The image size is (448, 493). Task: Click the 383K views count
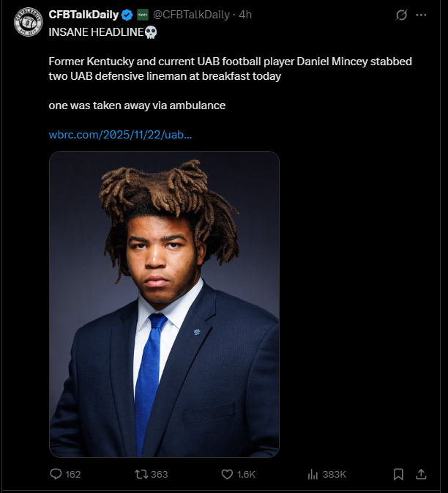coord(335,474)
